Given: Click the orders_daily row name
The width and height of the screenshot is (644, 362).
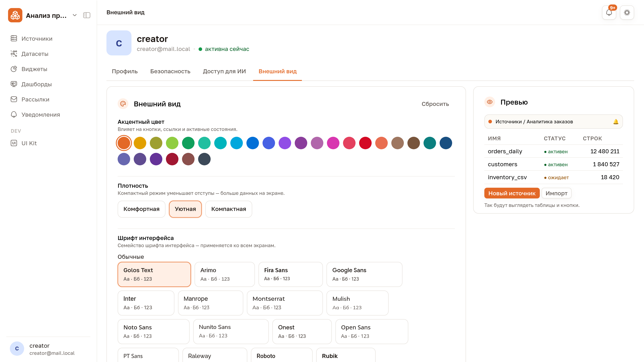Looking at the screenshot, I should tap(505, 152).
